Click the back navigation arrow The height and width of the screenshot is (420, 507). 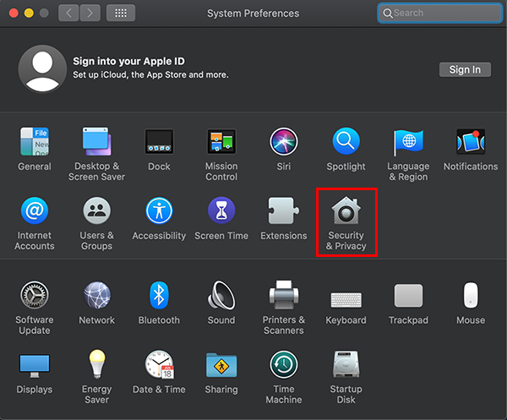coord(68,14)
